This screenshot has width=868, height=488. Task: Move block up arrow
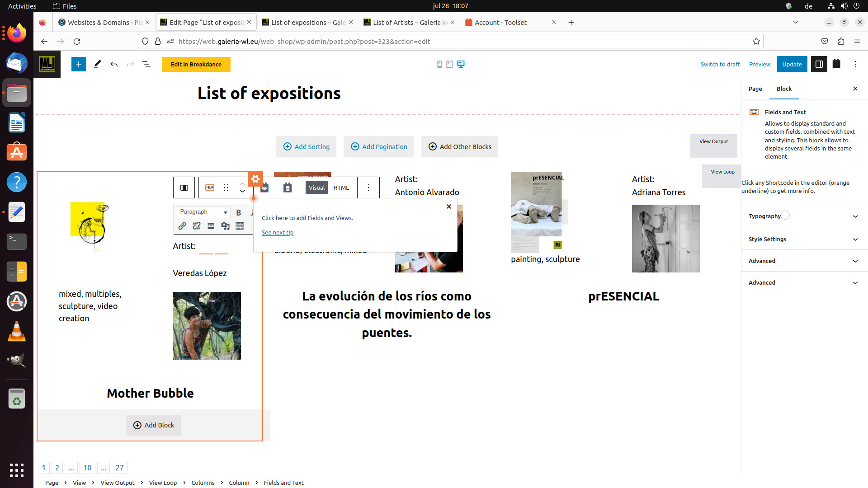[242, 183]
